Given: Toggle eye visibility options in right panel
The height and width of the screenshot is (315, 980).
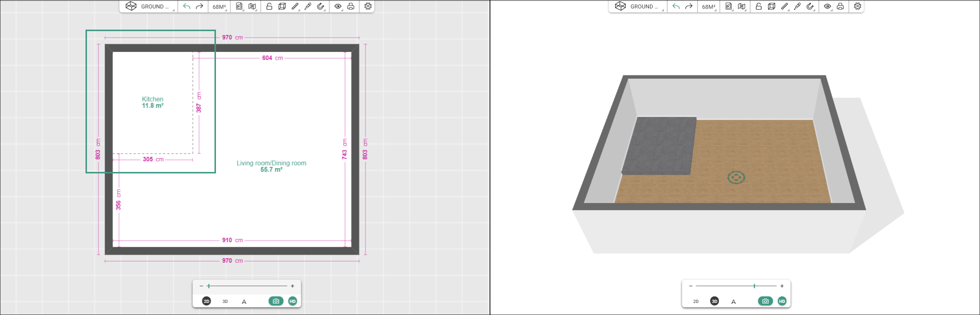Looking at the screenshot, I should coord(827,7).
